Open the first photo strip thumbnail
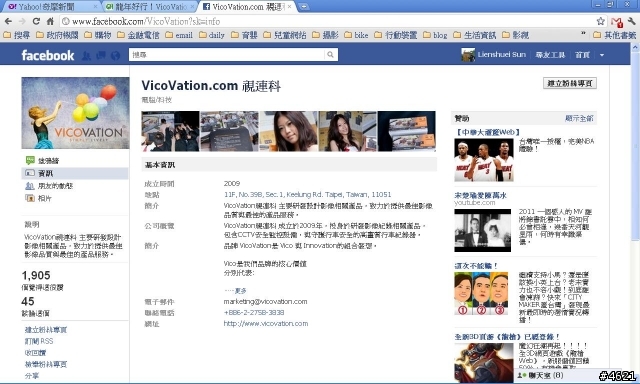The height and width of the screenshot is (384, 640). tap(170, 131)
